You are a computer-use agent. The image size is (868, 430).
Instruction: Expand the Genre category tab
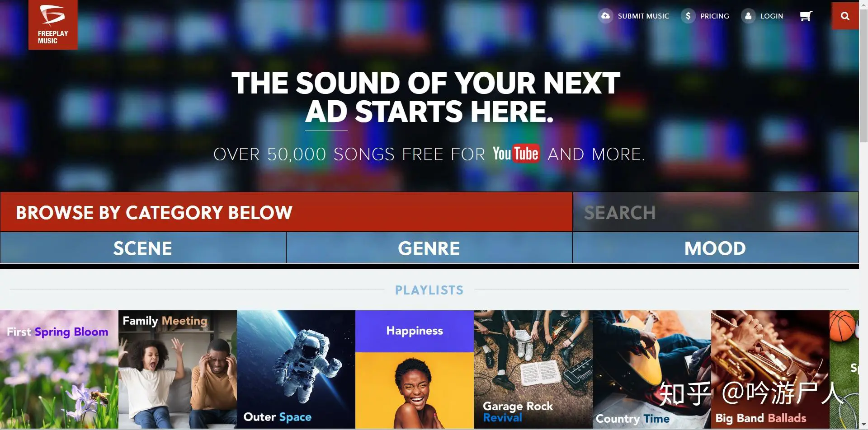[429, 248]
